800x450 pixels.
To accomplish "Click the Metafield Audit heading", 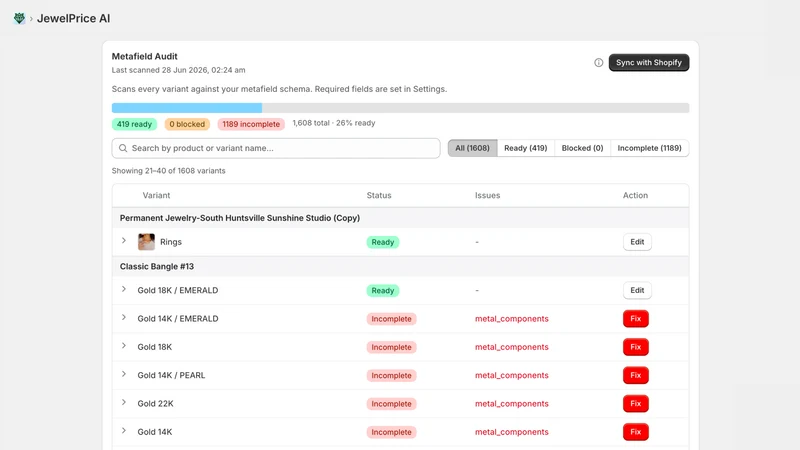I will (x=144, y=57).
